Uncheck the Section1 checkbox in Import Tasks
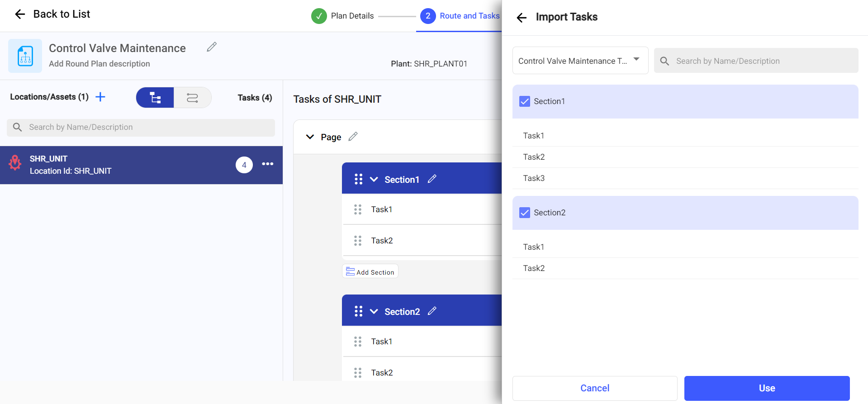The width and height of the screenshot is (868, 404). [x=525, y=101]
